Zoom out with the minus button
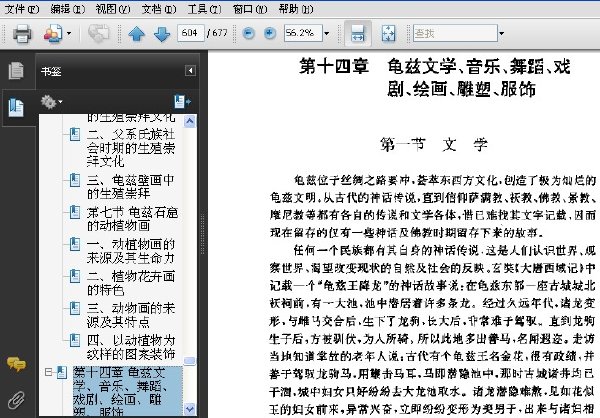The width and height of the screenshot is (600, 418). 248,33
